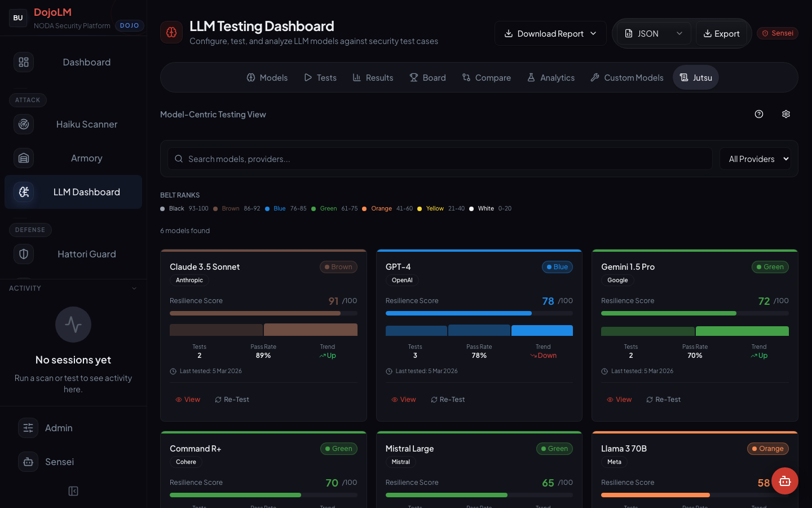This screenshot has height=508, width=812.
Task: Open the Dashboard sidebar item
Action: click(73, 62)
